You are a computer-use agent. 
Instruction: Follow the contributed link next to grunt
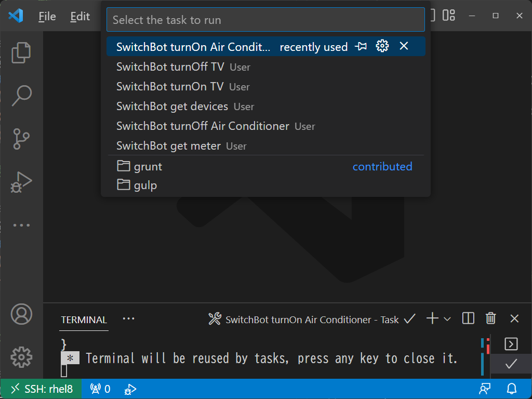tap(382, 166)
